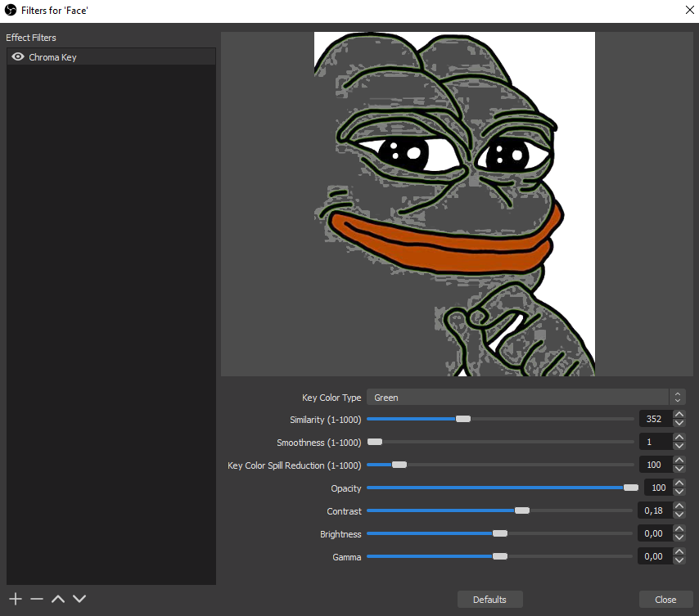This screenshot has width=699, height=616.
Task: Click the filter preview image of the frog
Action: coord(454,204)
